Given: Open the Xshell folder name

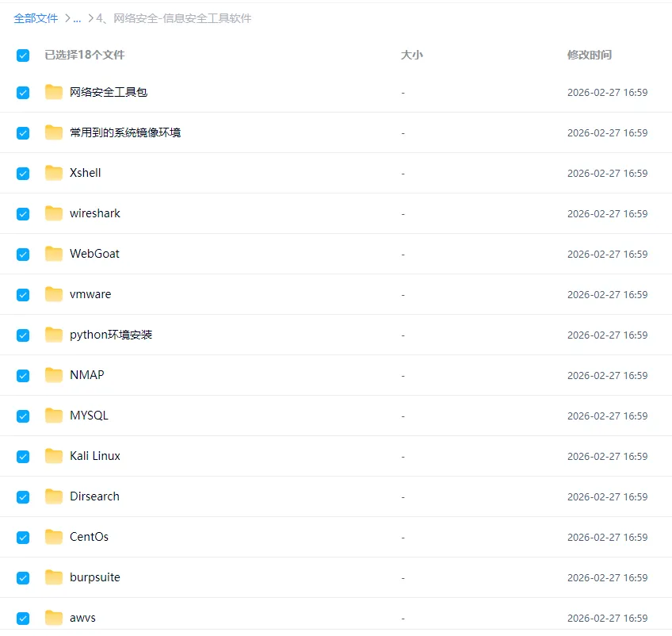Looking at the screenshot, I should pos(86,173).
